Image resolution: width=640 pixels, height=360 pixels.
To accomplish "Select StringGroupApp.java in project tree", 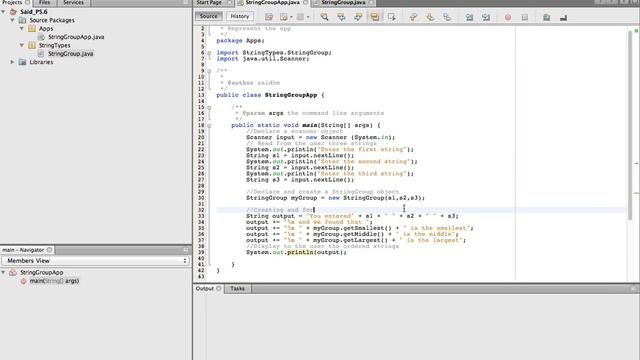I will [76, 37].
